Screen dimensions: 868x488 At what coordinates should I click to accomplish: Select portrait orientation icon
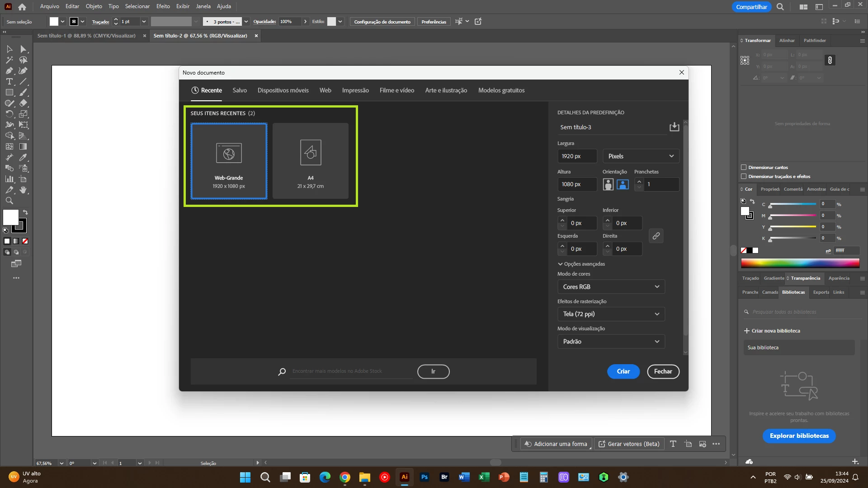[608, 184]
